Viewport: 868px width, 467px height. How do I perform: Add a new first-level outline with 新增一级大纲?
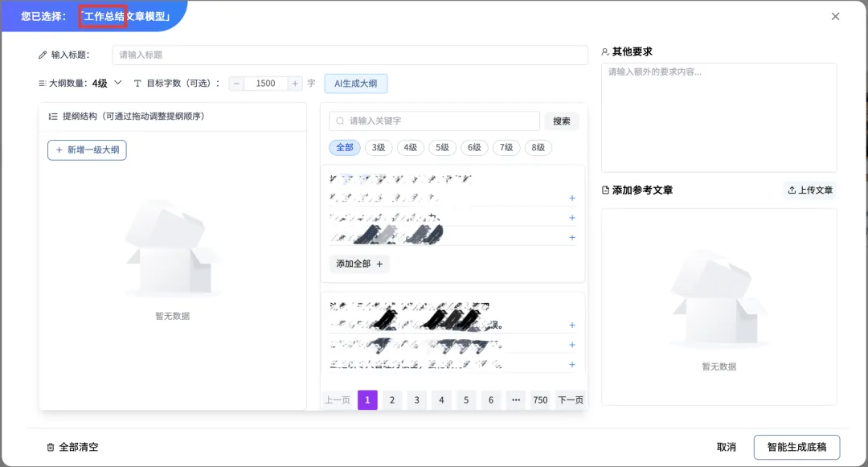pyautogui.click(x=87, y=150)
